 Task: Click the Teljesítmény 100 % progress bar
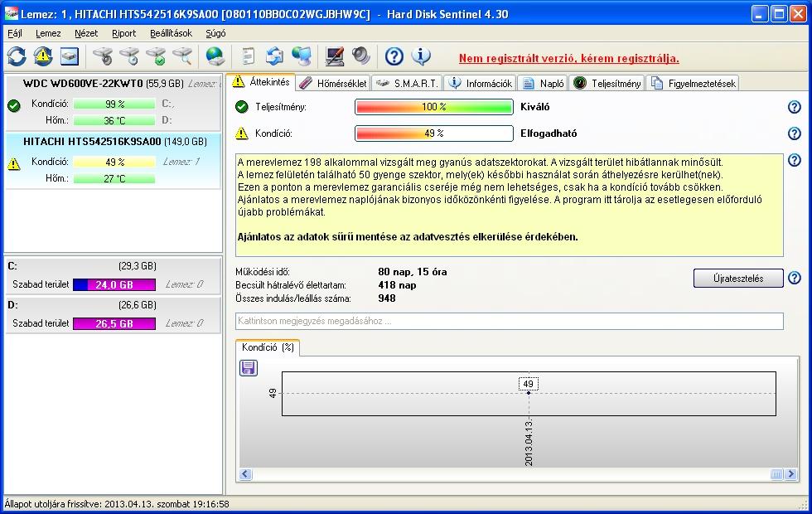click(434, 107)
